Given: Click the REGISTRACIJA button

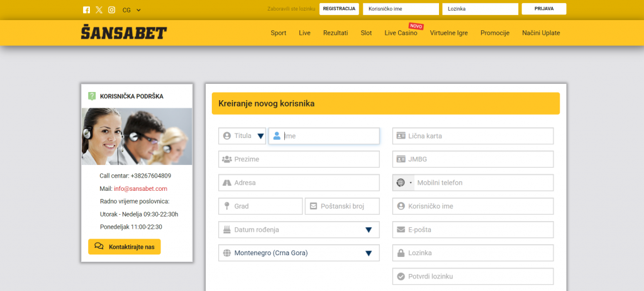Looking at the screenshot, I should click(x=339, y=9).
